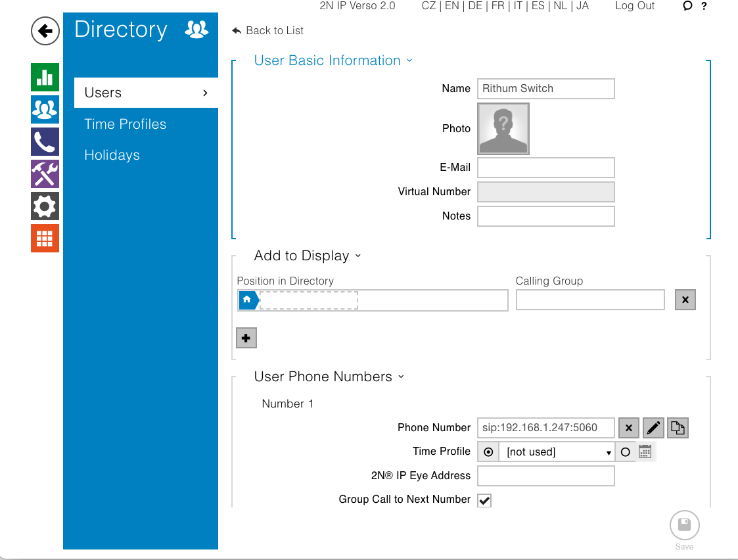The image size is (738, 560).
Task: Open the Time Profile [not used] dropdown
Action: coord(557,452)
